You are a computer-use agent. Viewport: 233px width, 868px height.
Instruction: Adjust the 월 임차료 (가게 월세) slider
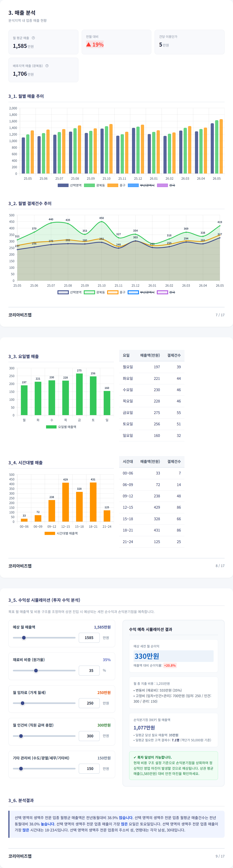44,703
